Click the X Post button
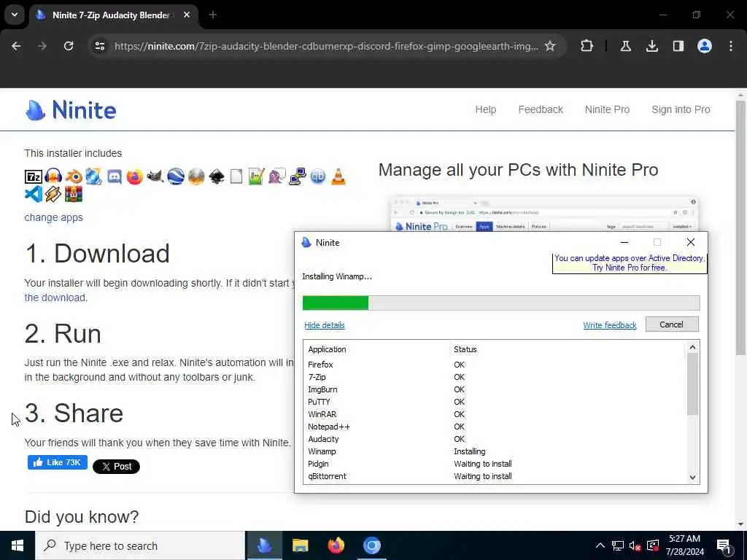This screenshot has height=560, width=747. pyautogui.click(x=116, y=467)
